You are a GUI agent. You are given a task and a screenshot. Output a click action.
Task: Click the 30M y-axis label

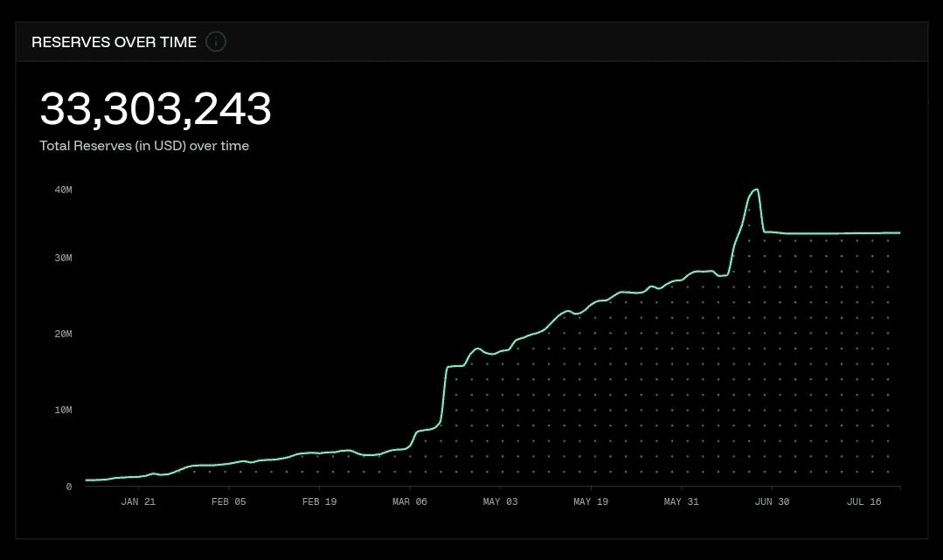coord(63,258)
